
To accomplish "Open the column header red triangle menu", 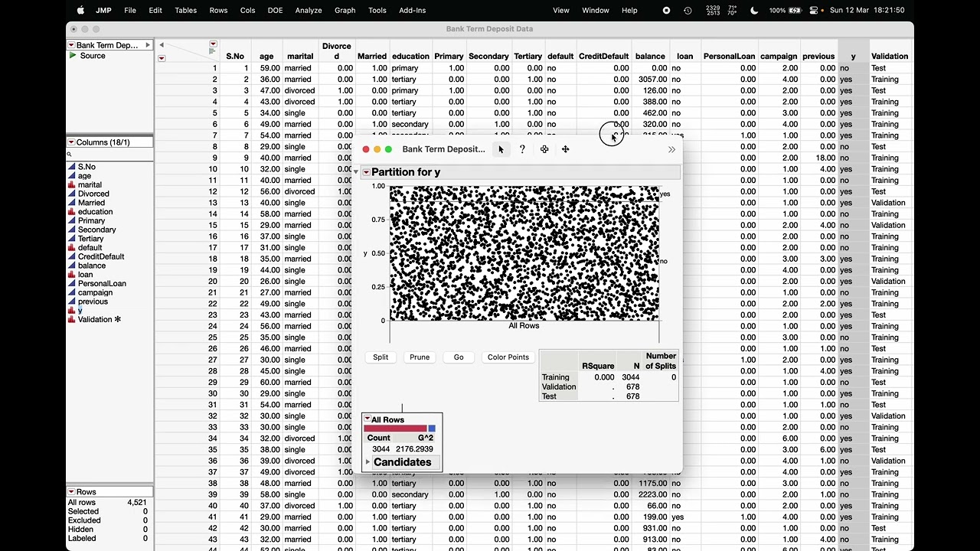I will click(x=213, y=44).
